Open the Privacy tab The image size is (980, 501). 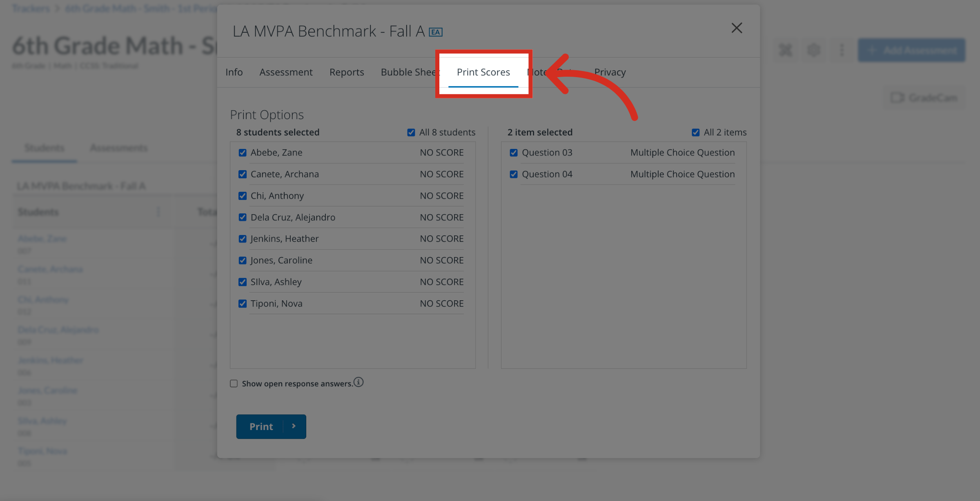pyautogui.click(x=610, y=72)
